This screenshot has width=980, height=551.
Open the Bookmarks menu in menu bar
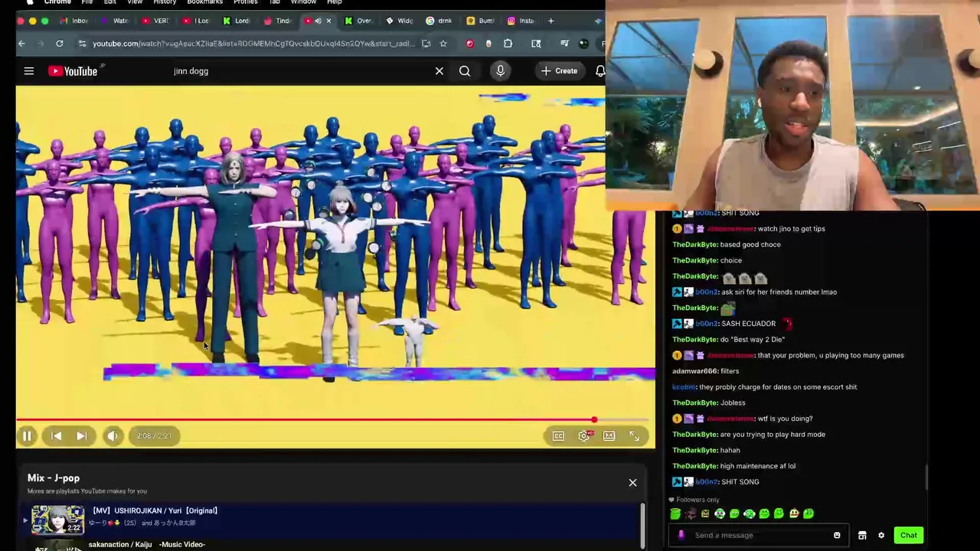[x=204, y=2]
